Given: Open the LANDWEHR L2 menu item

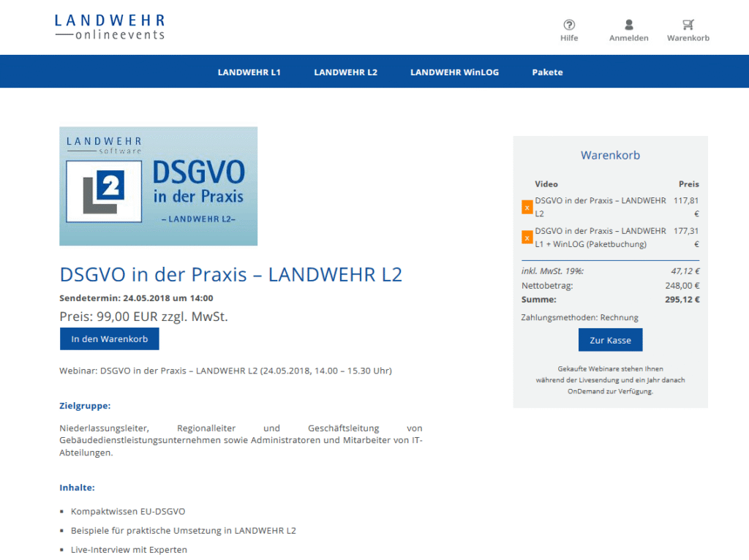Looking at the screenshot, I should 345,72.
